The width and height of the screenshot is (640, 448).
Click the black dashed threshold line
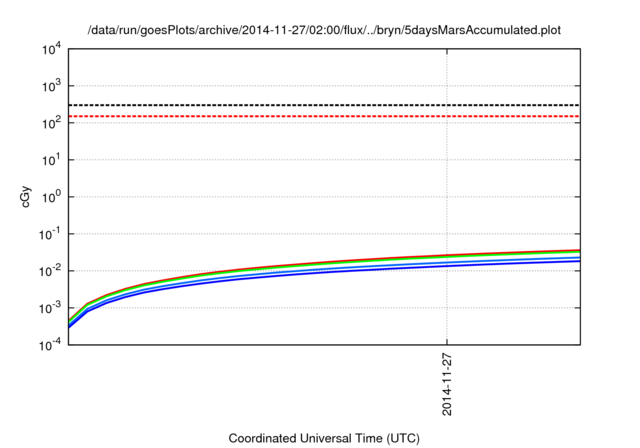(324, 105)
